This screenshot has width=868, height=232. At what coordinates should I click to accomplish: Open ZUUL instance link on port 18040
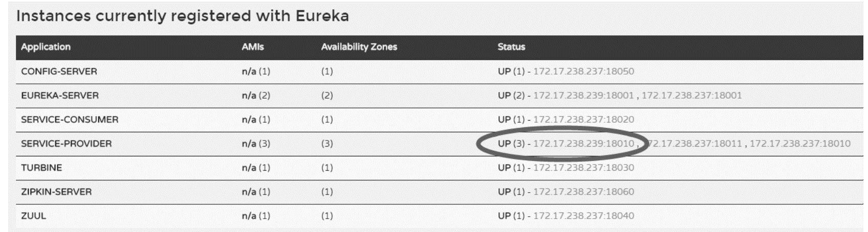pyautogui.click(x=583, y=216)
